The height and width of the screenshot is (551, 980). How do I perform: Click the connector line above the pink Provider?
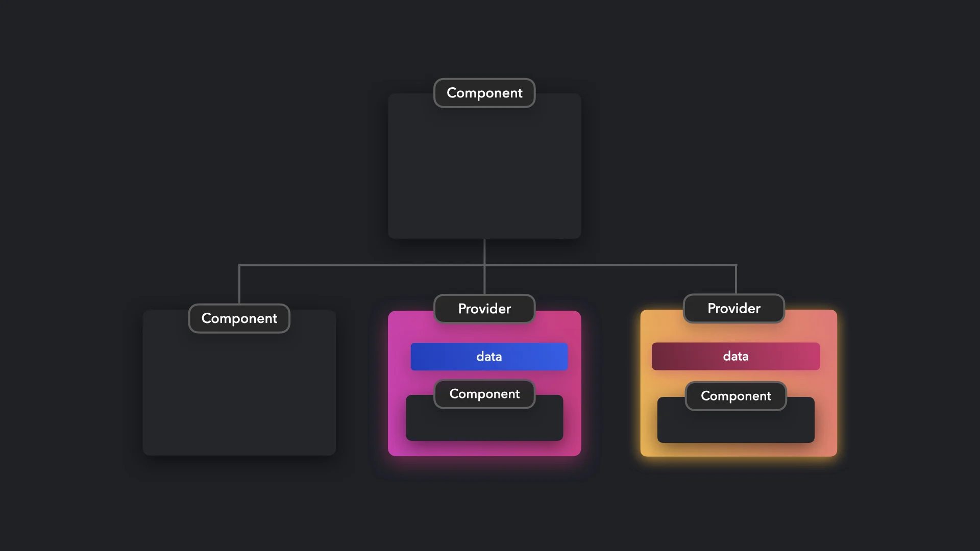click(x=485, y=281)
